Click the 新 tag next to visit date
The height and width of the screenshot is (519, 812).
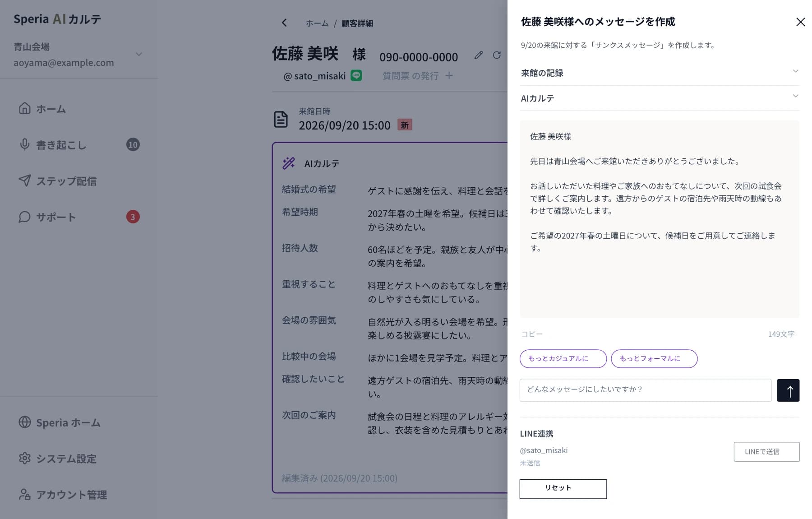[405, 125]
